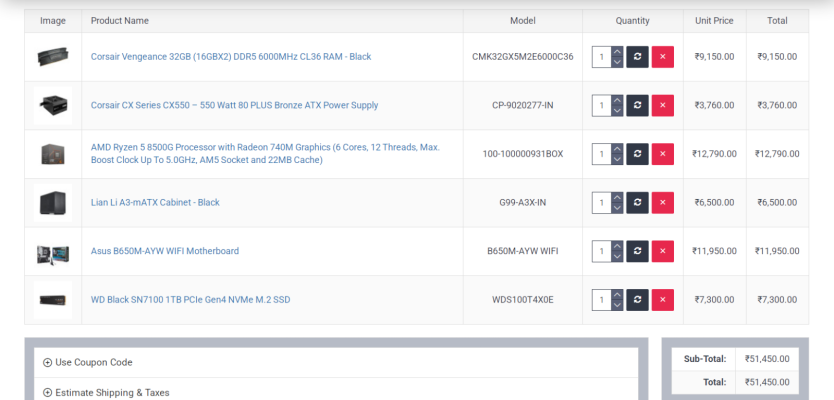Click the Asus motherboard thumbnail
834x400 pixels.
click(53, 251)
